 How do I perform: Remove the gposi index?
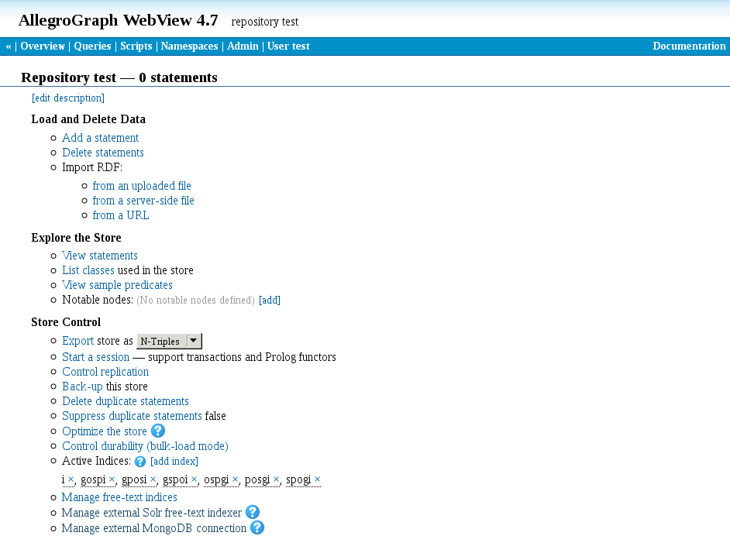[153, 479]
